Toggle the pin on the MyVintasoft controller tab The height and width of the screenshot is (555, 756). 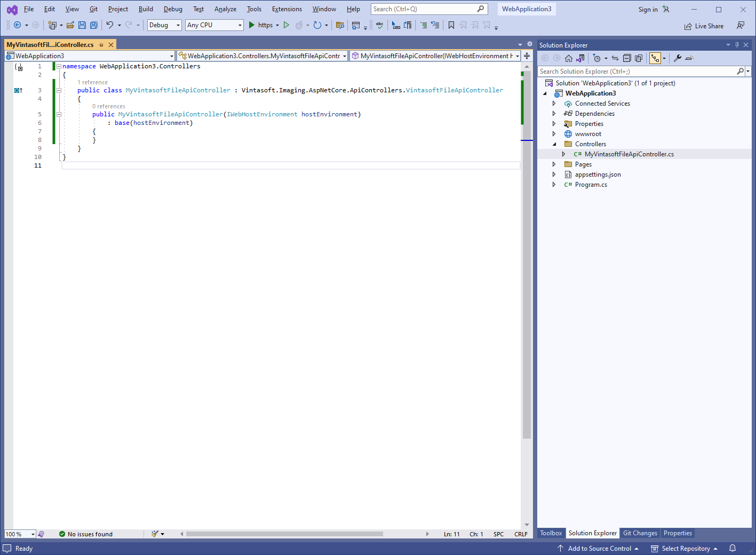[101, 45]
